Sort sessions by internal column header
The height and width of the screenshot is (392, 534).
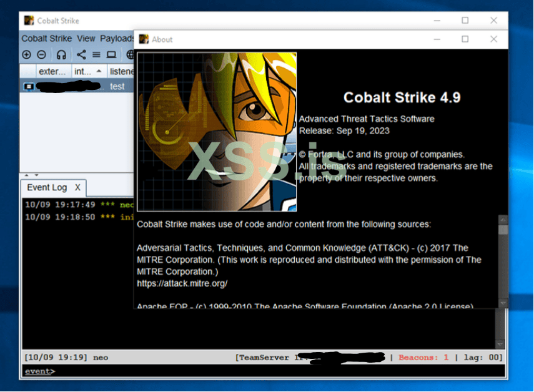click(89, 71)
